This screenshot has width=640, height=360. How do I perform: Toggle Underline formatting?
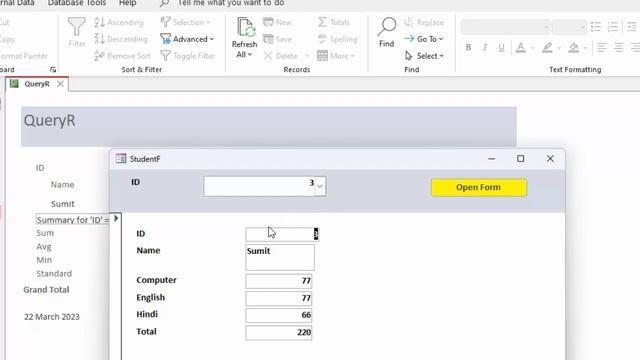[501, 47]
